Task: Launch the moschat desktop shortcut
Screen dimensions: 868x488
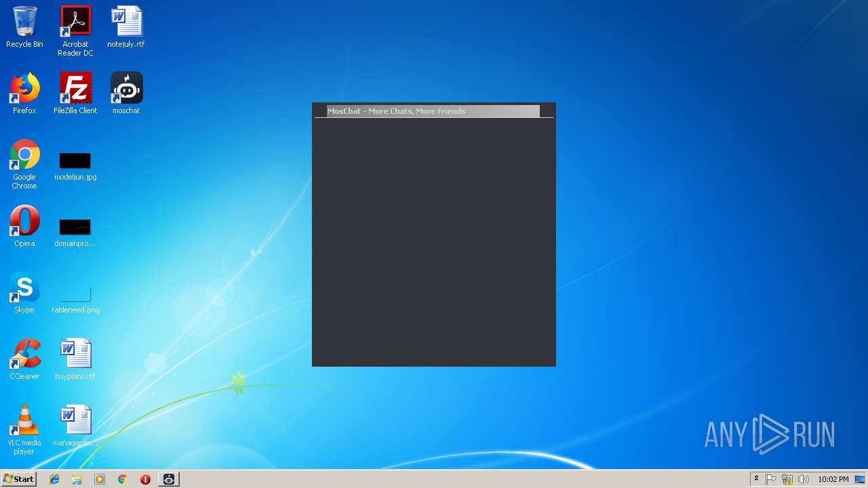Action: tap(126, 94)
